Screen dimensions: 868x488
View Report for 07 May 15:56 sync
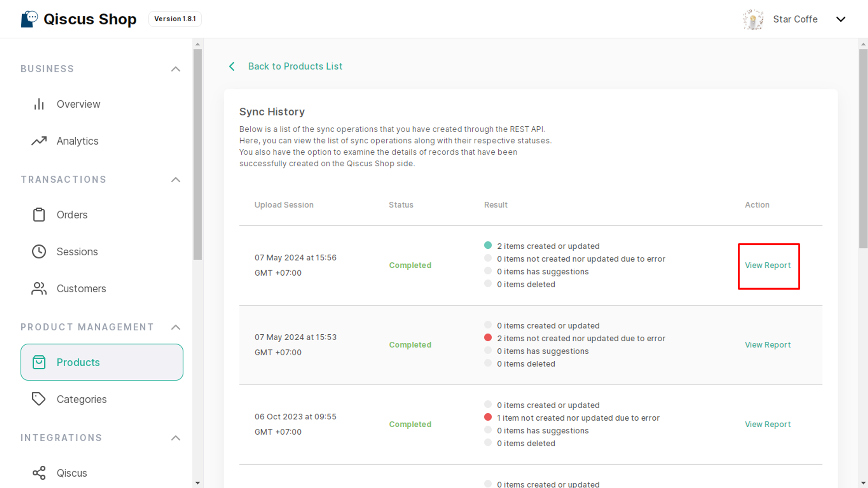coord(768,265)
